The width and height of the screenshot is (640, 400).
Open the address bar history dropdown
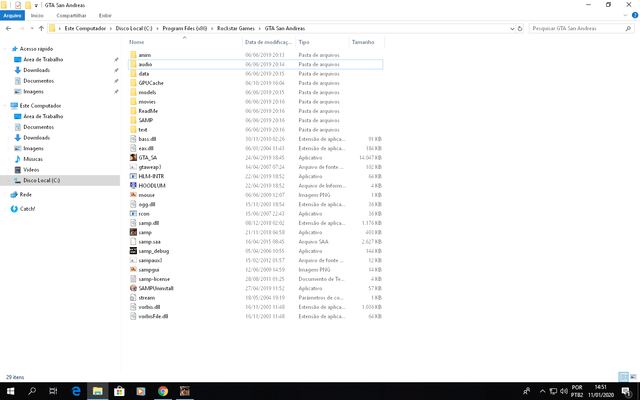coord(512,29)
